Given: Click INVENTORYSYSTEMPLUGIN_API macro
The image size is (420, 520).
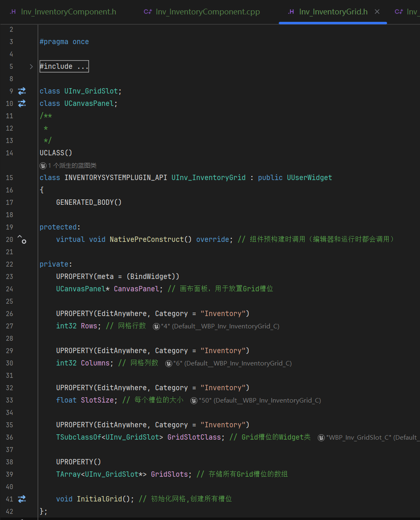Looking at the screenshot, I should click(x=116, y=178).
